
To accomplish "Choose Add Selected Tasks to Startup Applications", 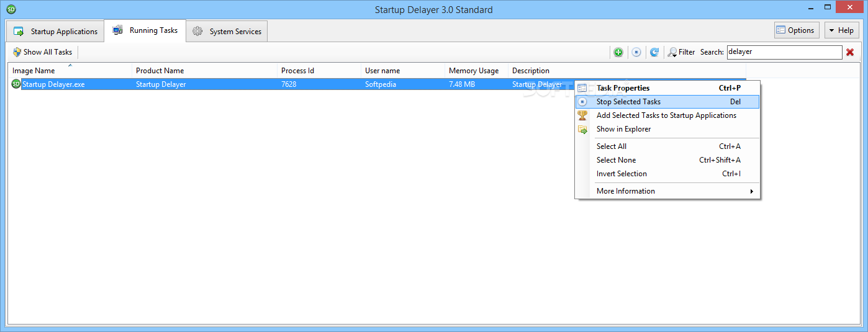I will coord(667,115).
